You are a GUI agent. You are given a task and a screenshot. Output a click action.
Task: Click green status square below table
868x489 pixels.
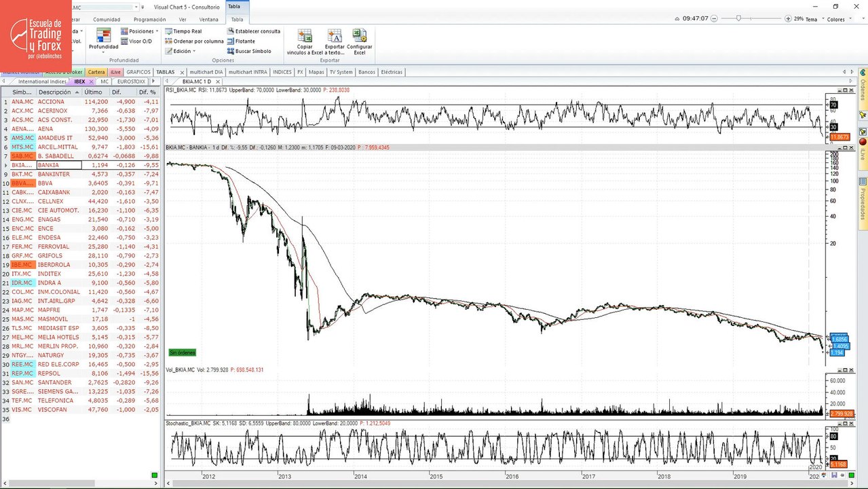155,475
